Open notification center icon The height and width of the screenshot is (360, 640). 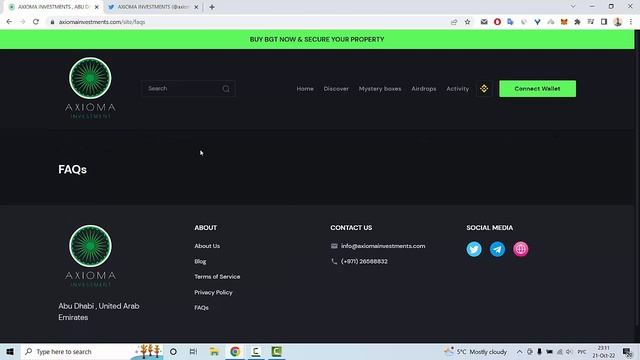(x=627, y=351)
